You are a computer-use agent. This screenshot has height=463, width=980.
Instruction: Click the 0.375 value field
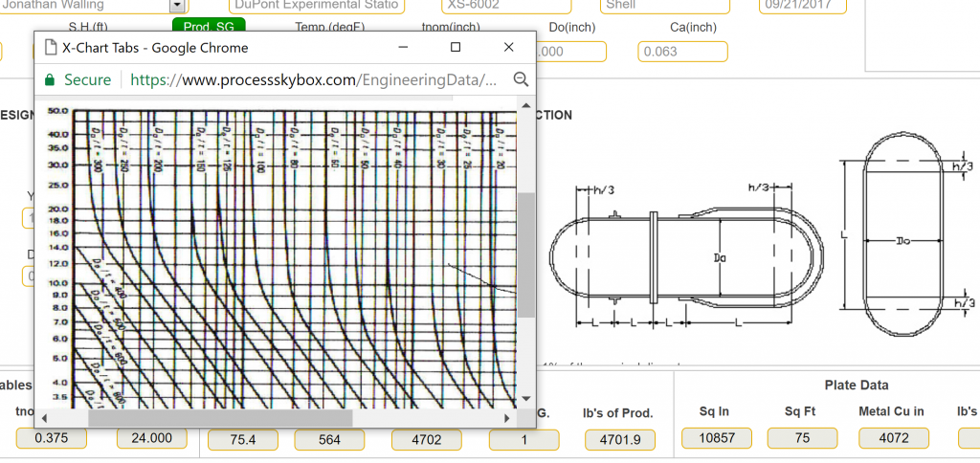click(x=52, y=438)
